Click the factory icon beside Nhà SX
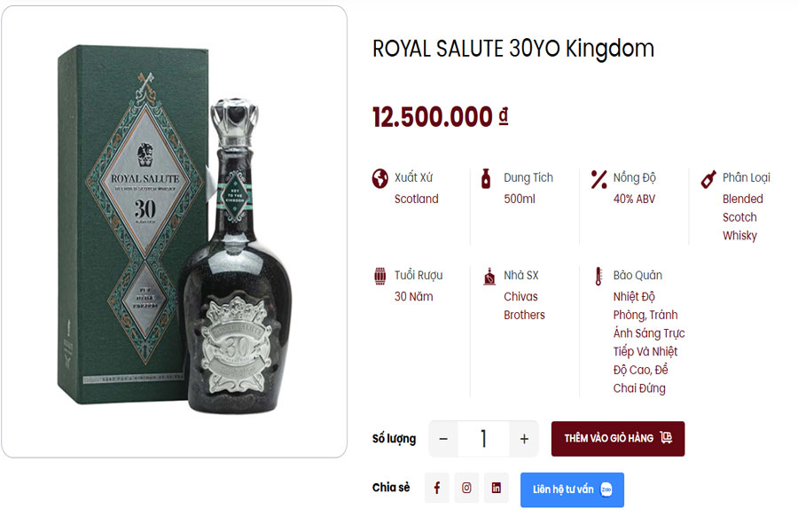The image size is (798, 532). coord(488,275)
